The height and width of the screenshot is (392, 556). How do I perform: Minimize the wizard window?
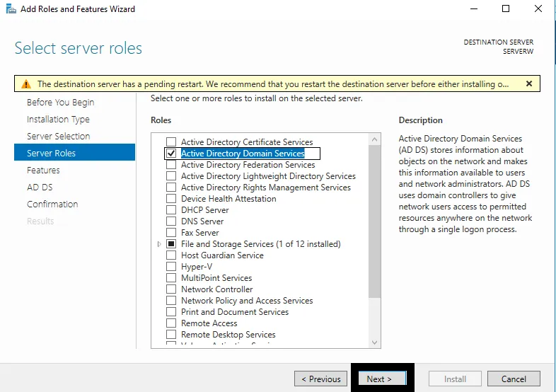(x=474, y=9)
